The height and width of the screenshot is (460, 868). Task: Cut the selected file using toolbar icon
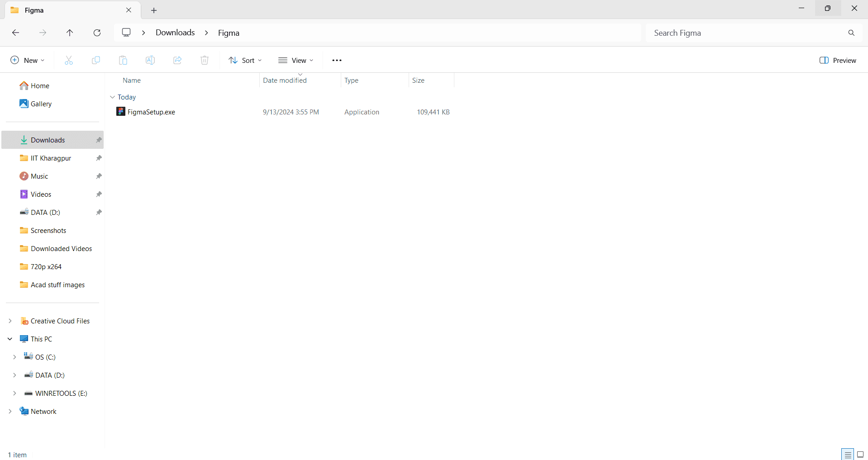point(68,60)
